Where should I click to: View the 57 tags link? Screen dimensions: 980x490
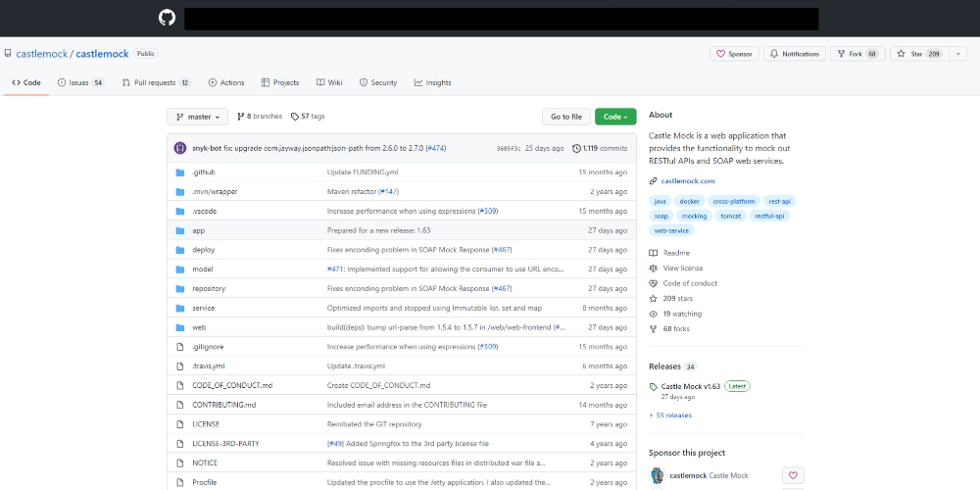(308, 117)
